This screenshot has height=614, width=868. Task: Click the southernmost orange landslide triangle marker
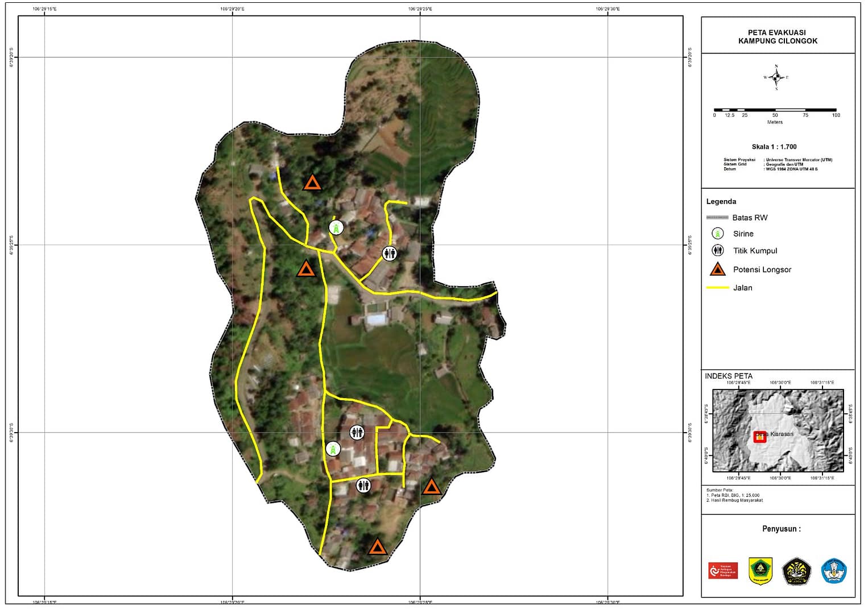click(x=377, y=547)
